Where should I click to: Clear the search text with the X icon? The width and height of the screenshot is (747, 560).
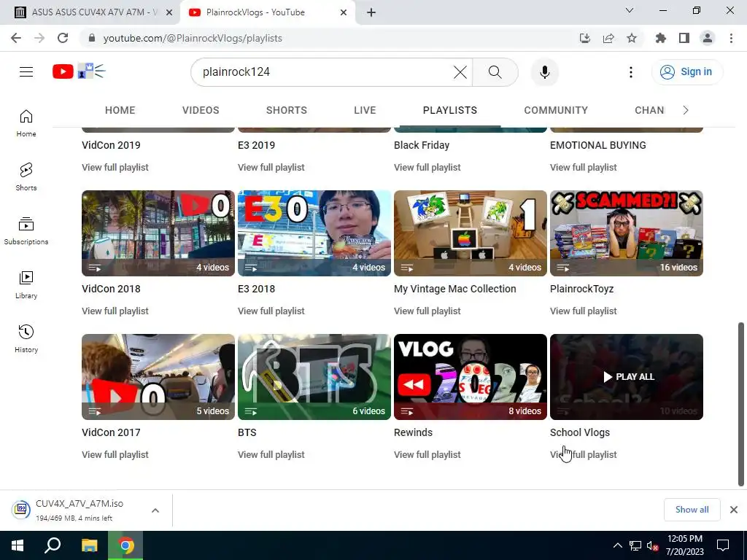[x=460, y=72]
